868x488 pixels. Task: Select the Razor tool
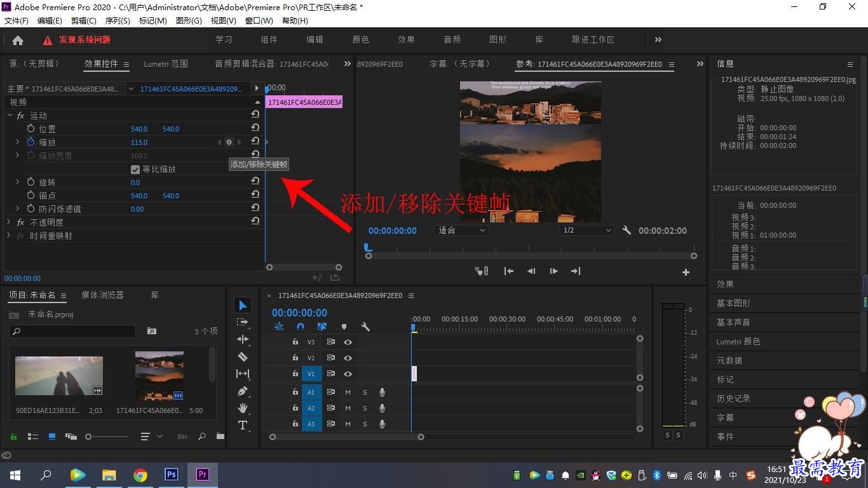pos(243,356)
